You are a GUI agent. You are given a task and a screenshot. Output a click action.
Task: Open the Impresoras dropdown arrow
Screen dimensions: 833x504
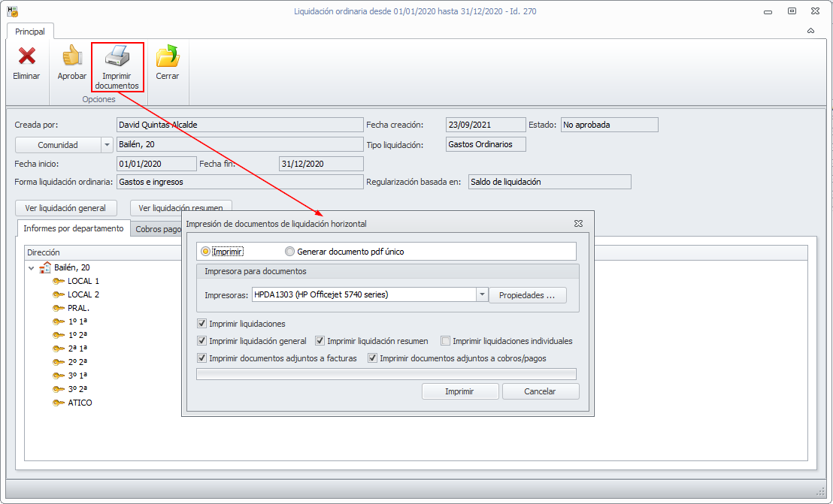point(482,294)
